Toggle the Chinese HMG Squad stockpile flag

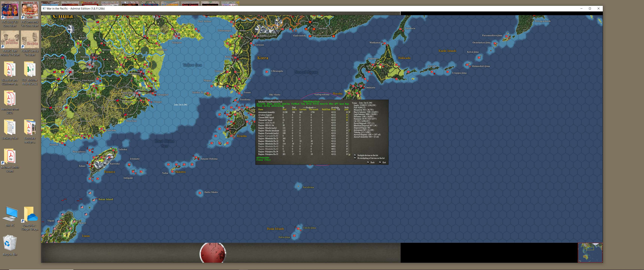(x=347, y=117)
